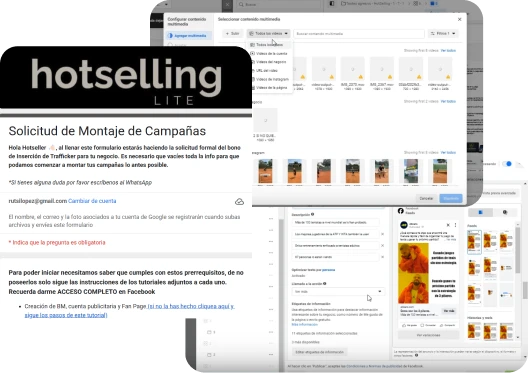
Task: Select the first Feeds placement preview thumbnail
Action: click(x=474, y=242)
